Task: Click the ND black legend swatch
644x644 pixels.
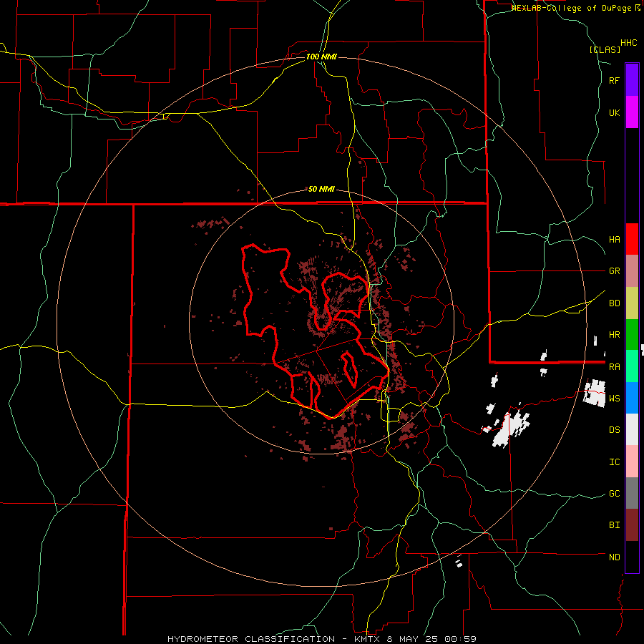Action: pos(632,557)
